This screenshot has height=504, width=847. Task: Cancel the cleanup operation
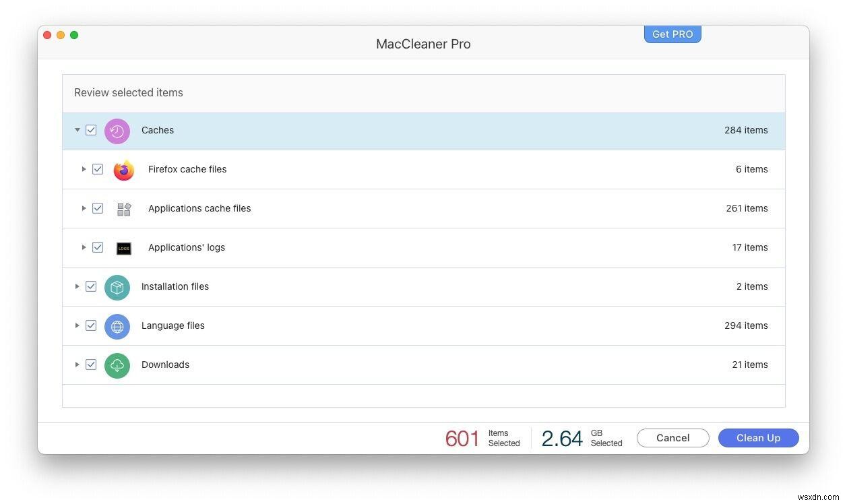tap(672, 437)
